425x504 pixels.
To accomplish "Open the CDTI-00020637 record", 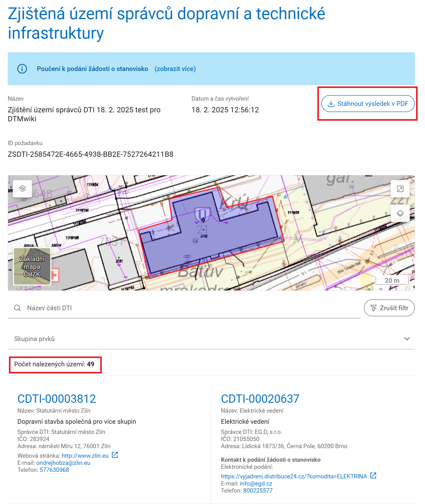I will click(x=260, y=399).
